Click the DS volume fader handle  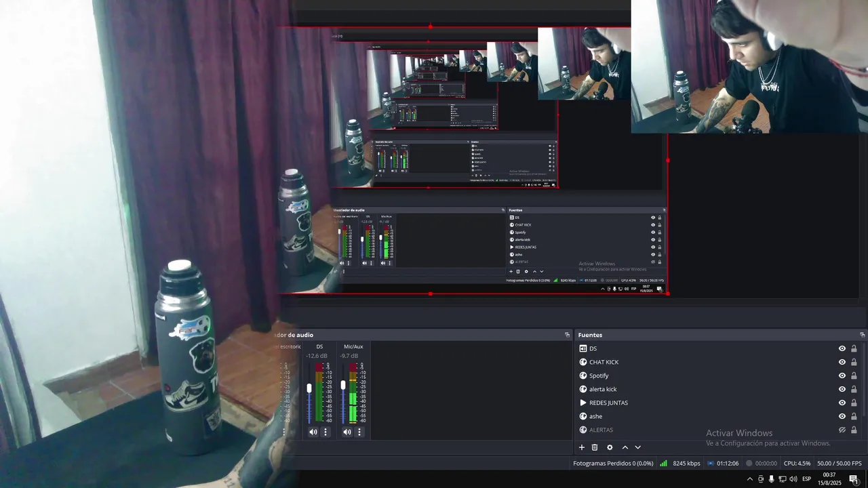click(309, 388)
